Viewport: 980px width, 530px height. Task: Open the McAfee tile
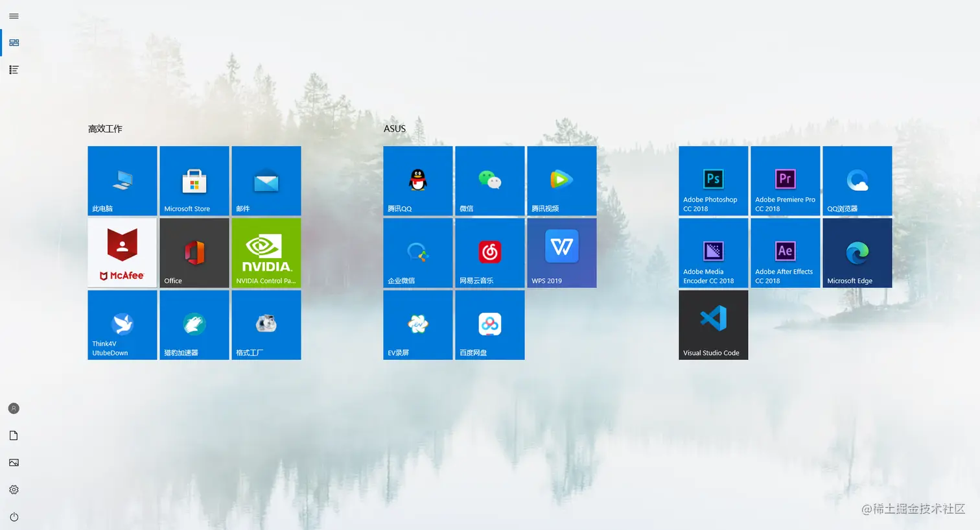coord(122,253)
